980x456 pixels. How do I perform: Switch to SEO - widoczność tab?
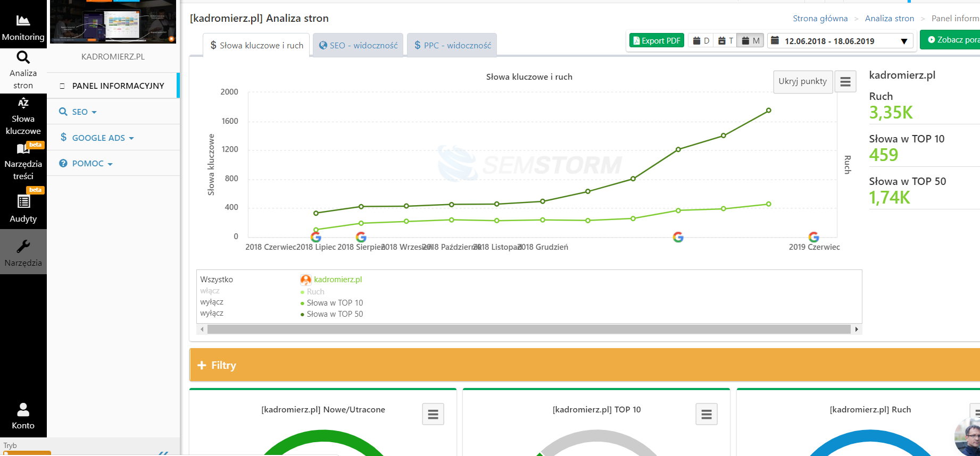pyautogui.click(x=358, y=45)
